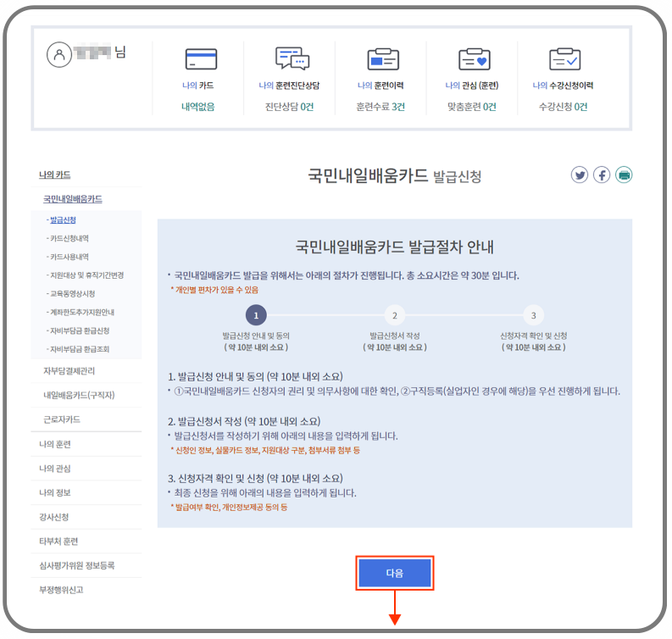Click the 다음 button

(x=395, y=573)
